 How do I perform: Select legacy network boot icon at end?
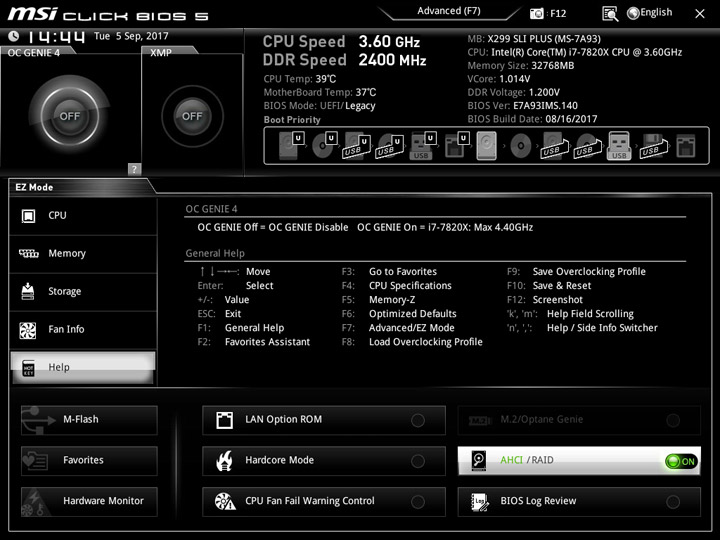(686, 146)
